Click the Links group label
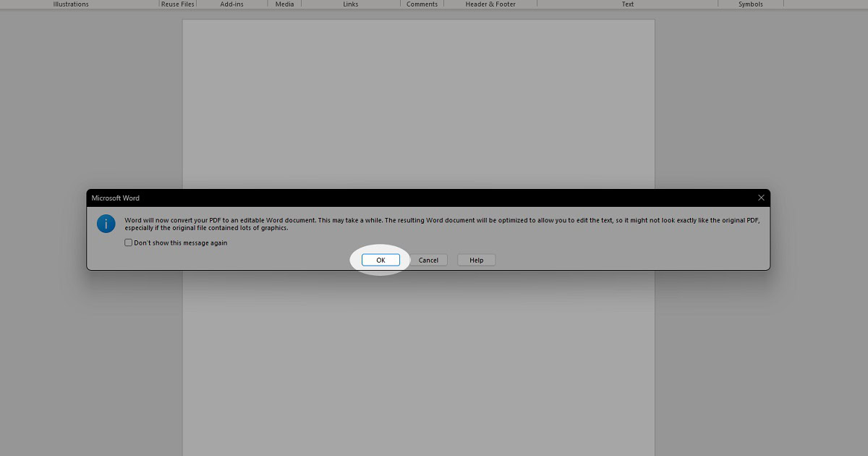 click(350, 4)
